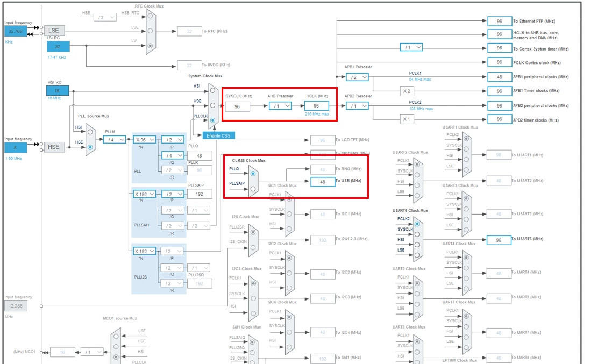This screenshot has height=364, width=590.
Task: Open the main PLL /Q divider dropdown
Action: pos(173,155)
